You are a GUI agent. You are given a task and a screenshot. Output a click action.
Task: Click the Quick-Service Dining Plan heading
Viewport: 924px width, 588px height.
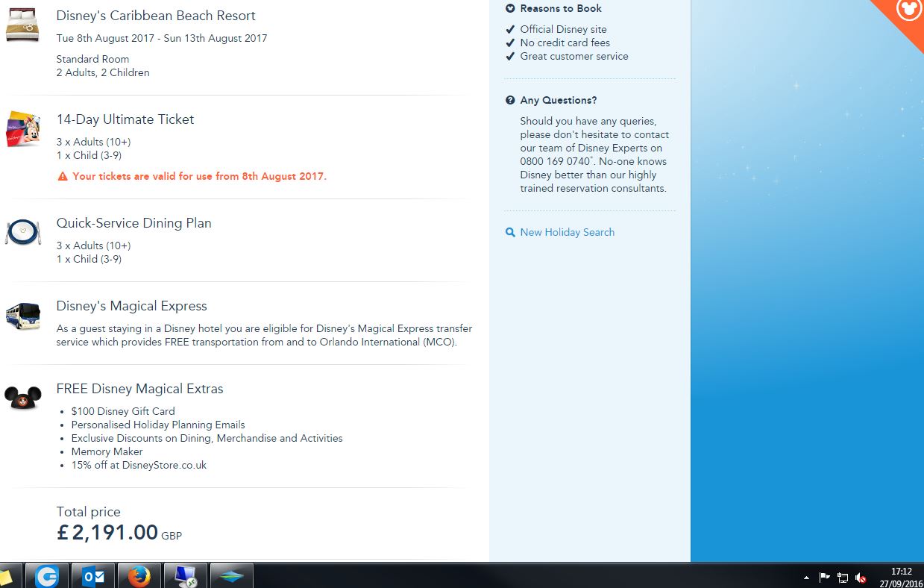coord(134,223)
